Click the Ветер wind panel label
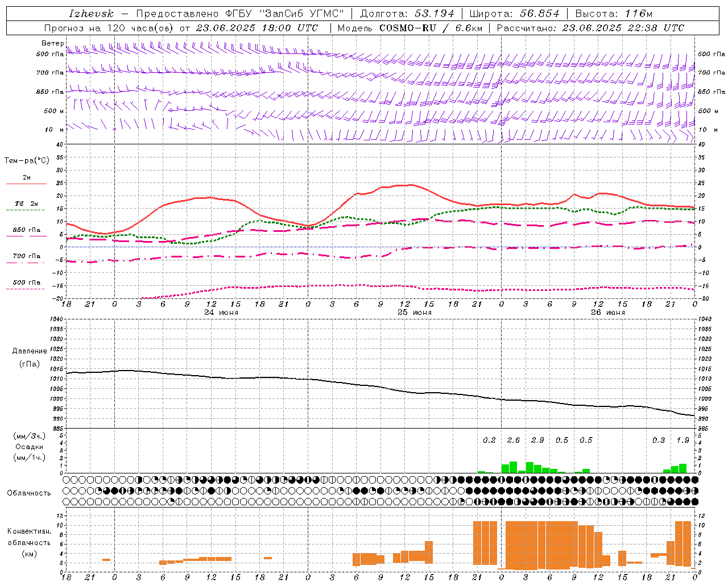Viewport: 728px width, 582px height. 52,43
